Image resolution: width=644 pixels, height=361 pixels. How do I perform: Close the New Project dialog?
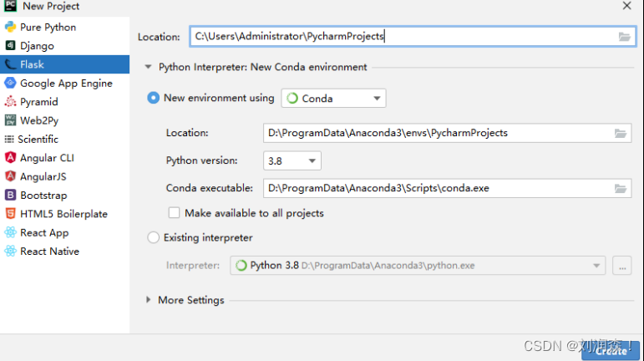pyautogui.click(x=626, y=6)
